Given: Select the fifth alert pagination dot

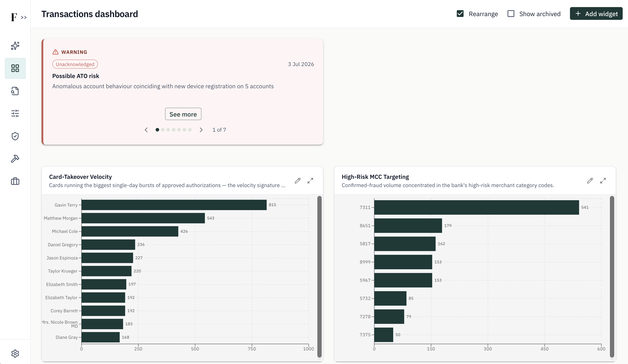Looking at the screenshot, I should [x=179, y=130].
